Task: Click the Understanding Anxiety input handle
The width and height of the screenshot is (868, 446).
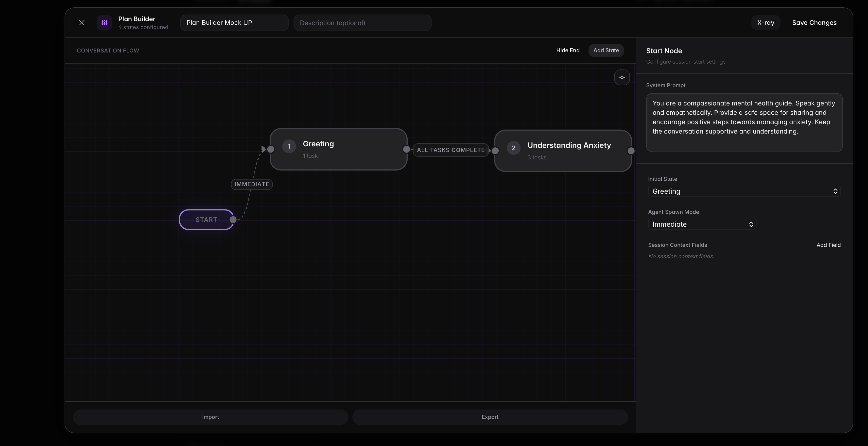Action: click(495, 151)
